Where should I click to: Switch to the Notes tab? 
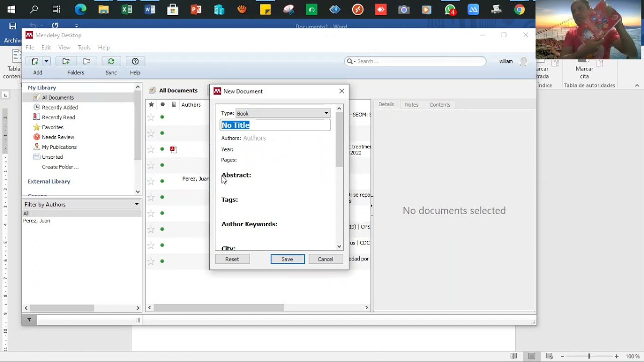(x=412, y=104)
